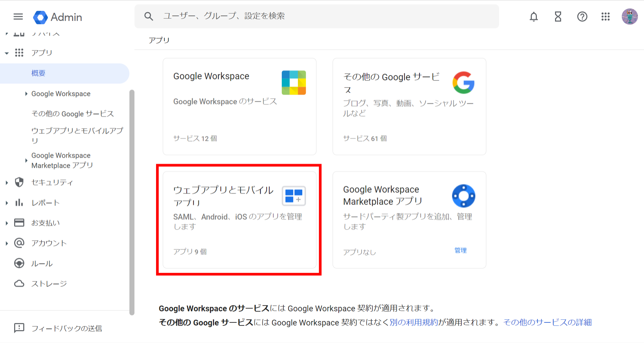Click the Marketplace blue circle icon
This screenshot has width=644, height=343.
click(x=464, y=196)
